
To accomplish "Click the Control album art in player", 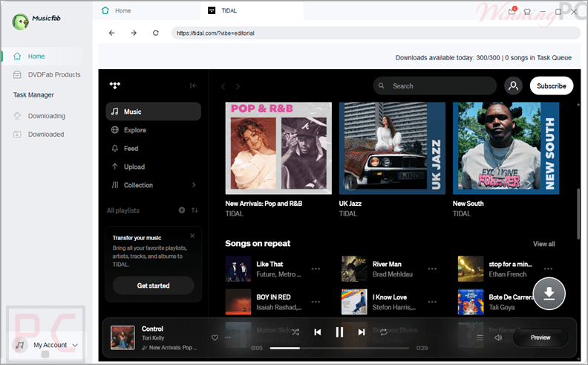I will 122,337.
